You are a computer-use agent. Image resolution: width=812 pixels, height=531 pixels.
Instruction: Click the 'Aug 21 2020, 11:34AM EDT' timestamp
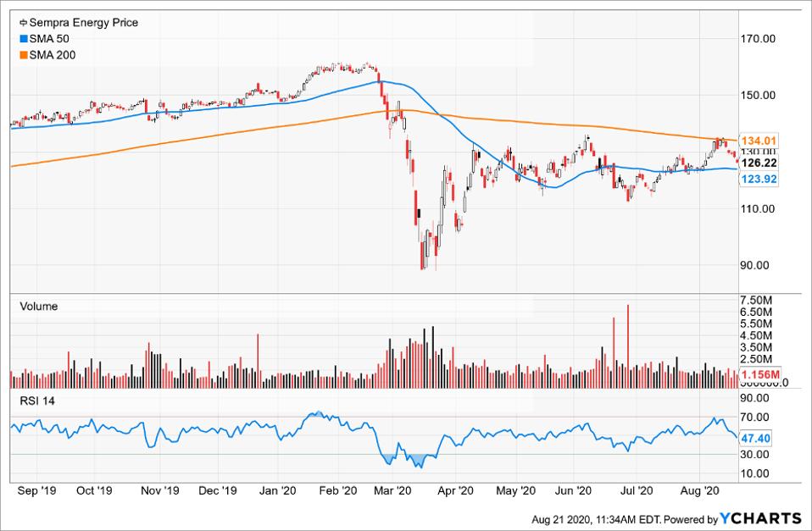[596, 519]
